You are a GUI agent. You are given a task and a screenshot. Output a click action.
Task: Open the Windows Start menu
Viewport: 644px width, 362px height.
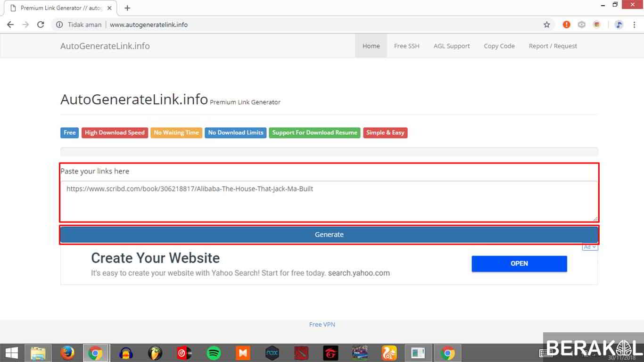click(12, 353)
